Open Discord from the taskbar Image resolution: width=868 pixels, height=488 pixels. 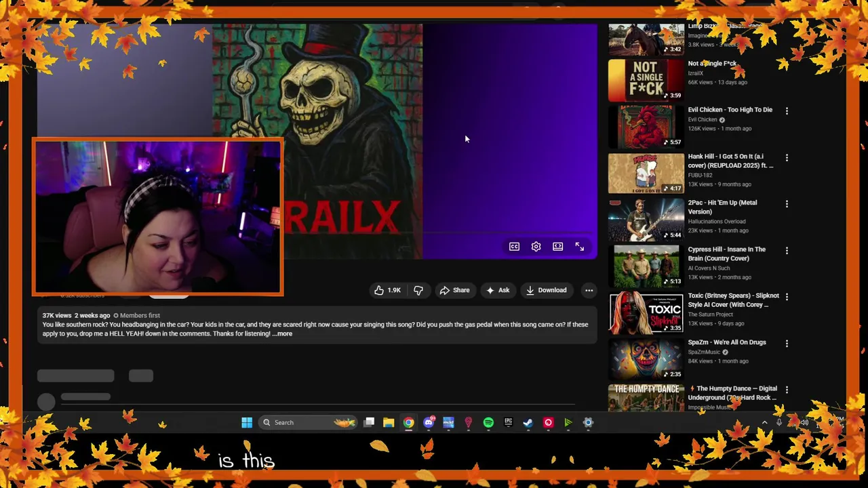point(429,422)
